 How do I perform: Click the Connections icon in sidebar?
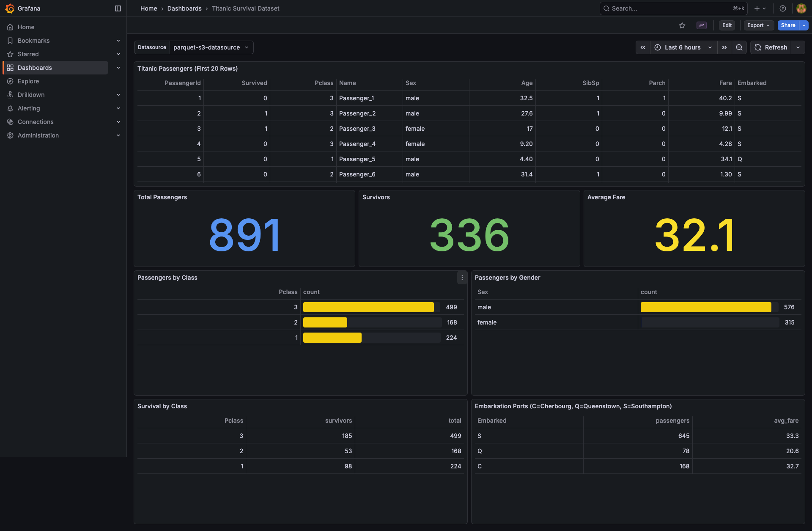click(10, 122)
